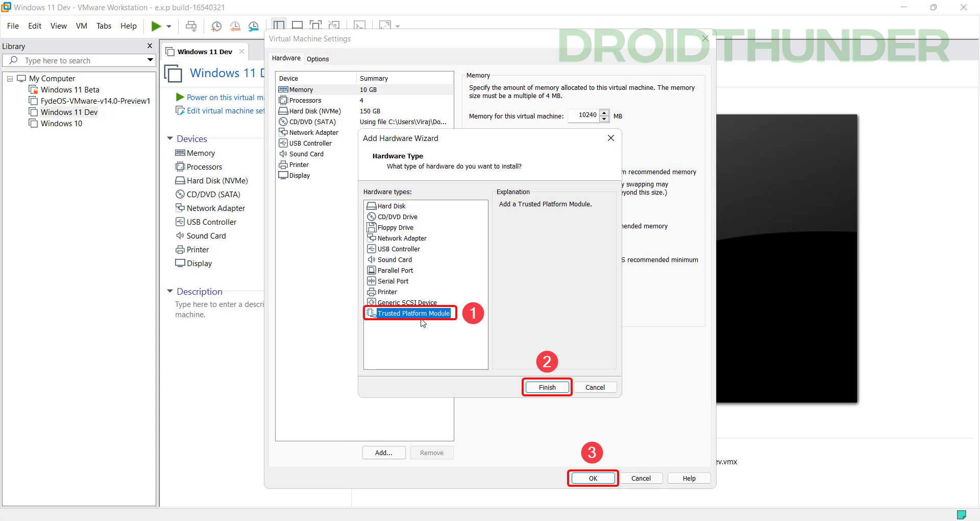Open the power options dropdown arrow

click(x=169, y=26)
